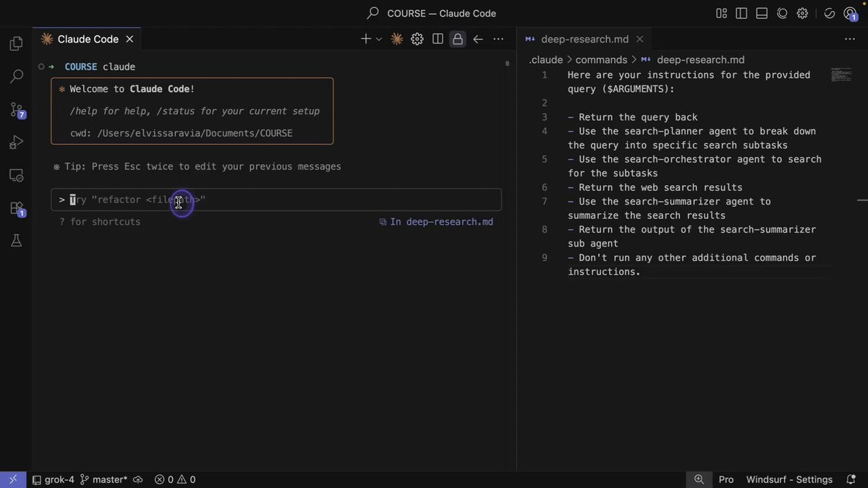
Task: Open new terminal dropdown chevron
Action: click(x=379, y=39)
